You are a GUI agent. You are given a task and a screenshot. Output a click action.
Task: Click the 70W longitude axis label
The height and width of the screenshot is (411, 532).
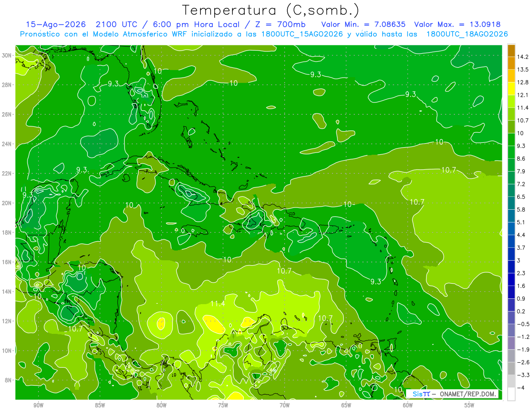click(x=285, y=405)
